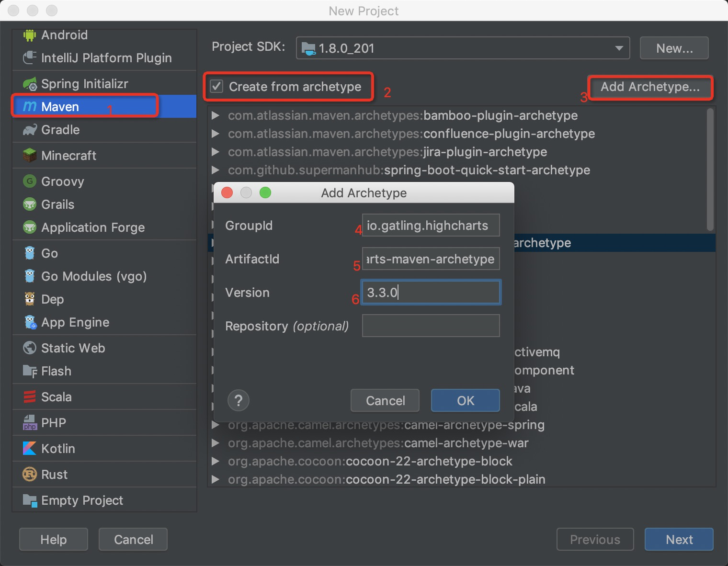
Task: Click Cancel in Add Archetype dialog
Action: click(x=385, y=400)
